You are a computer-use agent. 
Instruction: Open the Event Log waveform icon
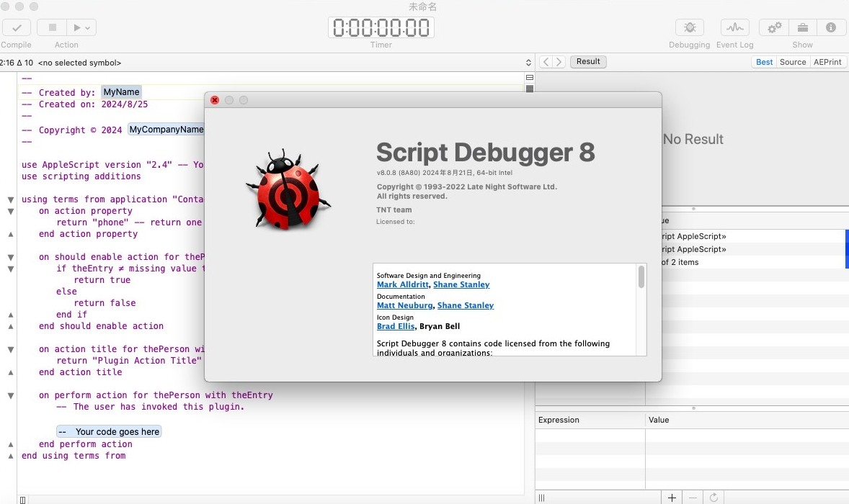[734, 27]
